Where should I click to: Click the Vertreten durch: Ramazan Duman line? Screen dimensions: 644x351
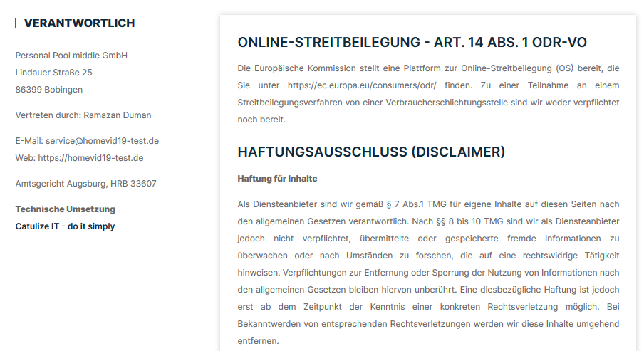tap(83, 115)
